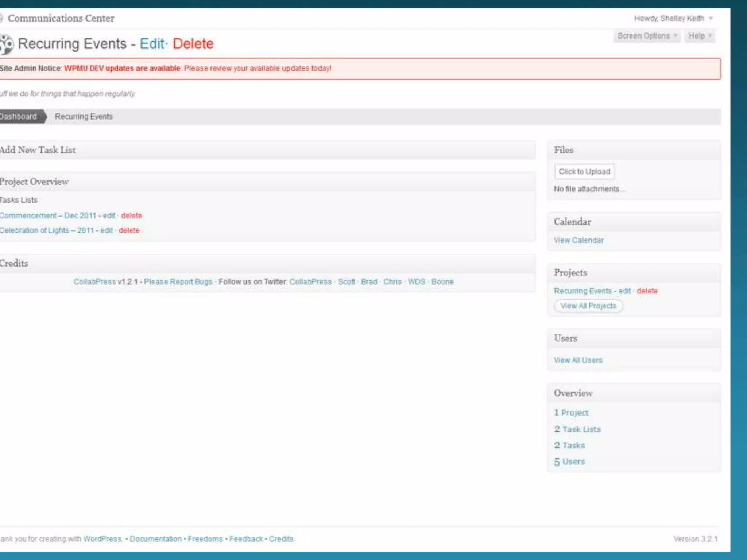Expand the Help dropdown tab

tap(699, 36)
